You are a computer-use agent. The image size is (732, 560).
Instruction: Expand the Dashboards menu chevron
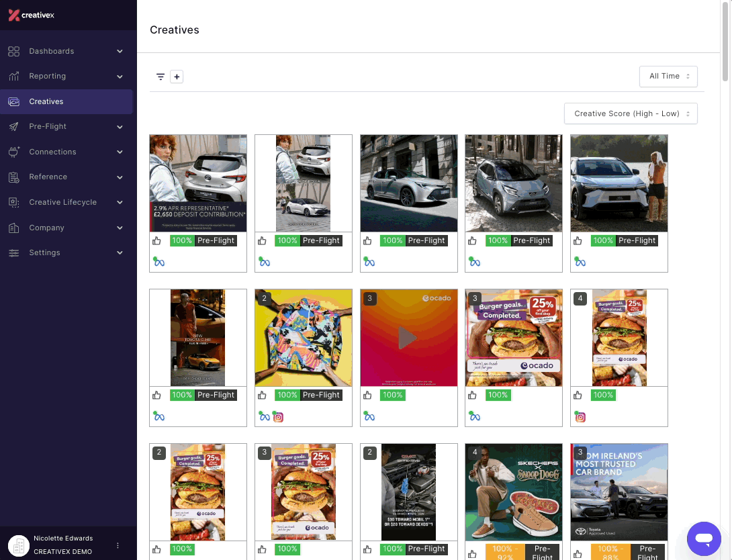pos(120,51)
